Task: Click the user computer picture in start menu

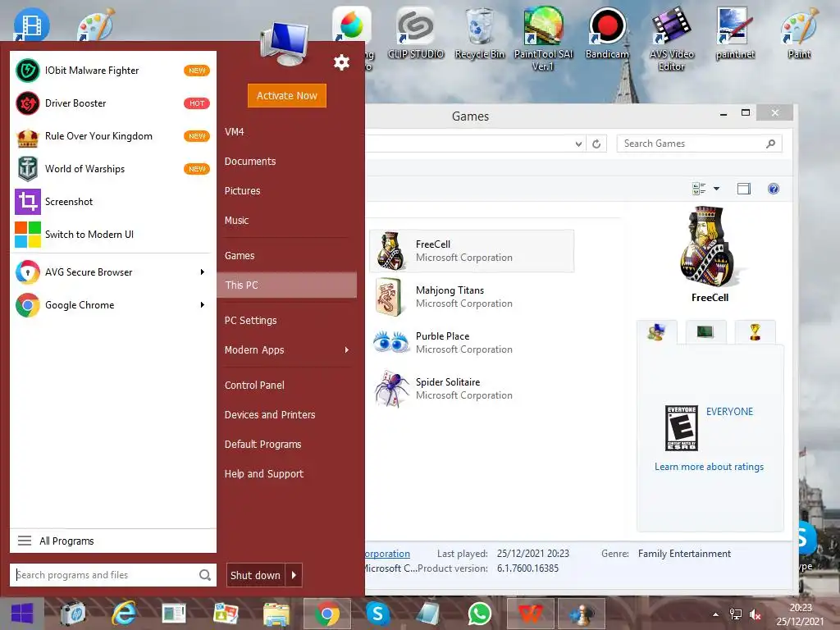Action: pyautogui.click(x=284, y=44)
